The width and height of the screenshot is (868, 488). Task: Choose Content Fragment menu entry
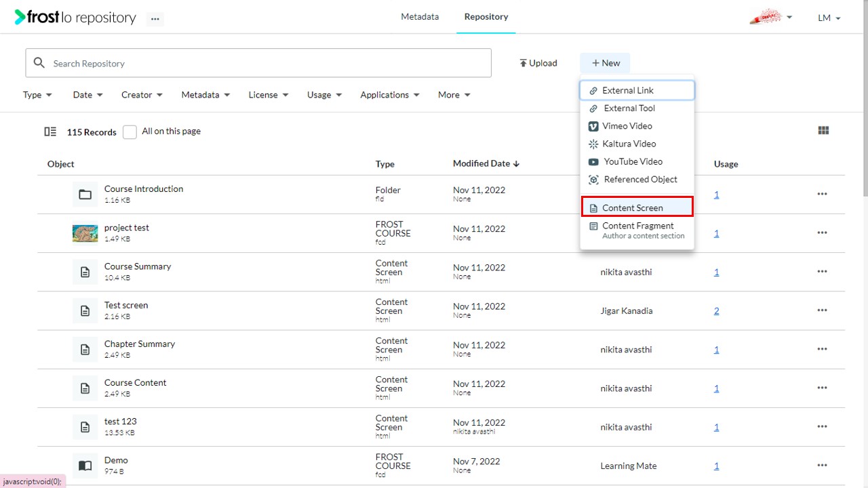click(x=637, y=230)
